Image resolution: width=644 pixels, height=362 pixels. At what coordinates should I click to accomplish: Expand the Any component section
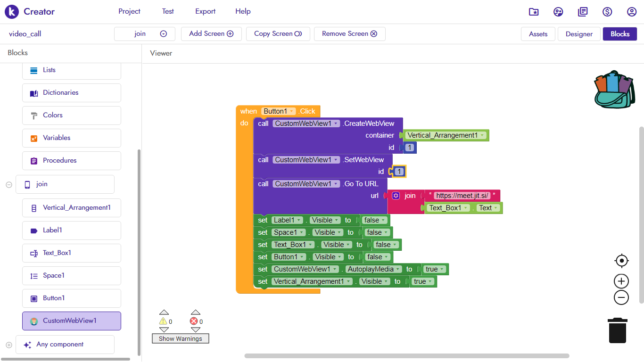pos(8,345)
